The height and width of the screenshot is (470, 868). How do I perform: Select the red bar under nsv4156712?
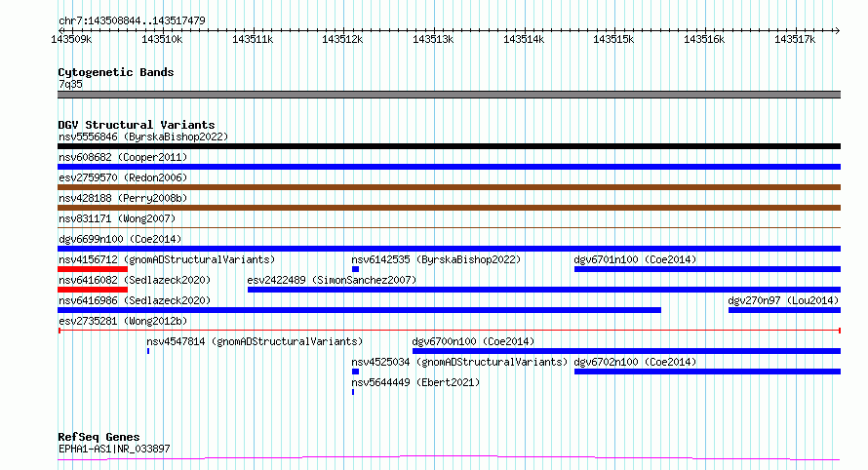(x=93, y=269)
